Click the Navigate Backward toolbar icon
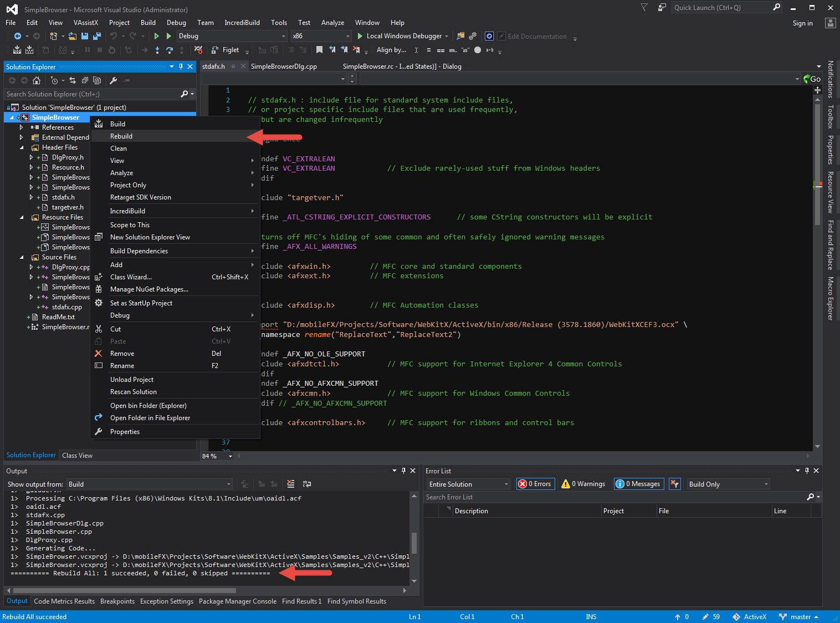 [18, 36]
